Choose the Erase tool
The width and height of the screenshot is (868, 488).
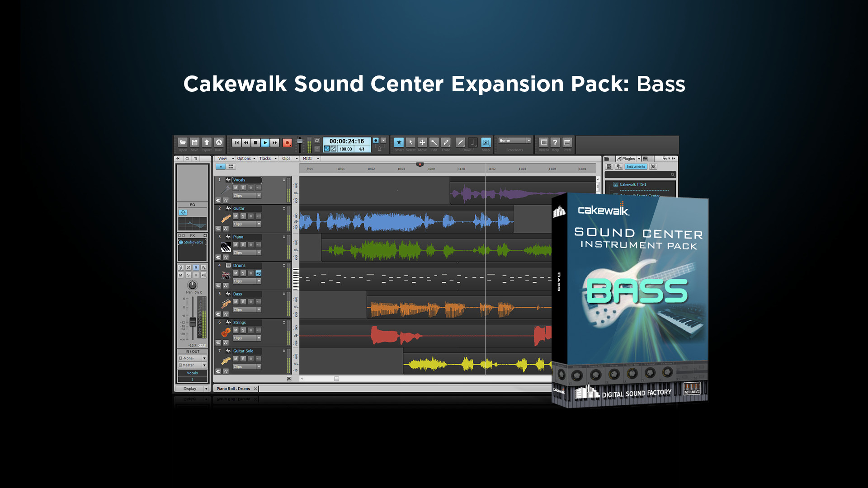pyautogui.click(x=446, y=142)
